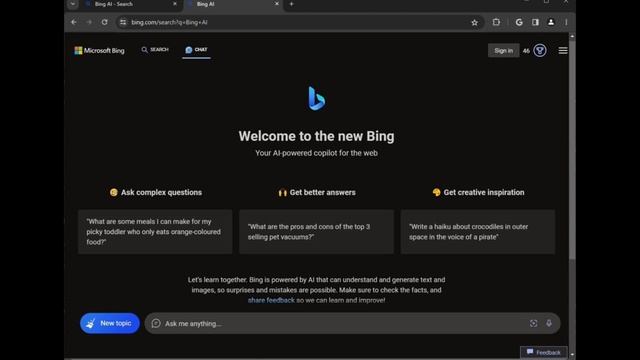Open the Feedback button
The width and height of the screenshot is (640, 360).
pos(543,352)
